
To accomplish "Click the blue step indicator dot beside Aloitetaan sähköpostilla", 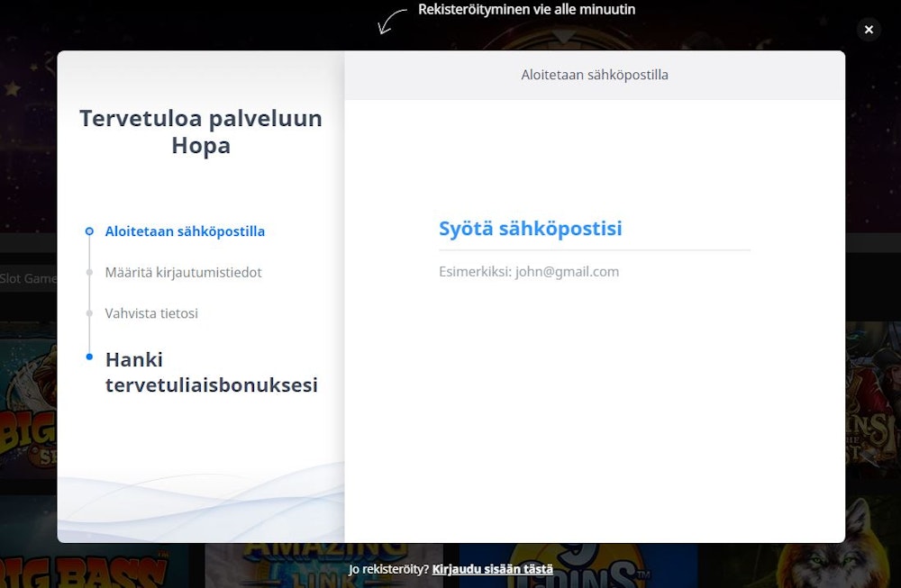I will [88, 231].
